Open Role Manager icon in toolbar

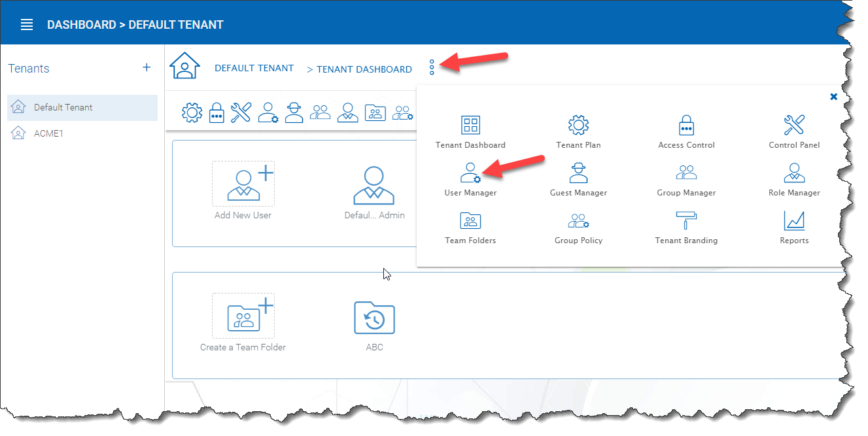tap(348, 112)
